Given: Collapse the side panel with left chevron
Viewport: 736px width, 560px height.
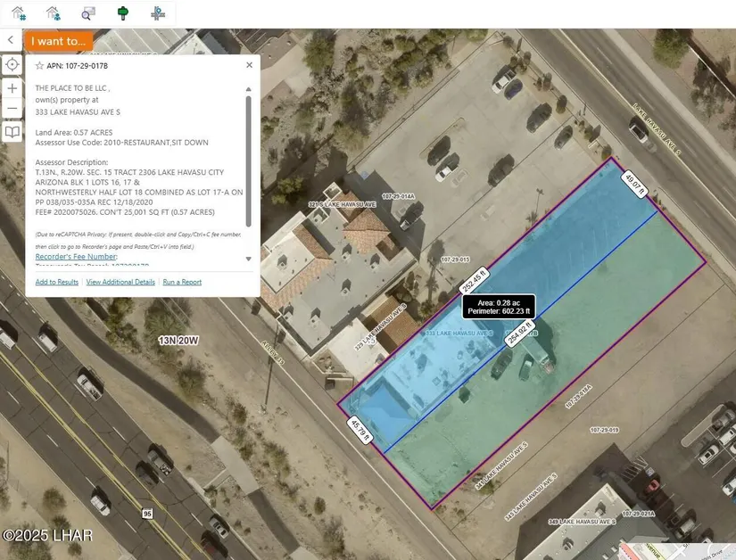Looking at the screenshot, I should coord(11,40).
